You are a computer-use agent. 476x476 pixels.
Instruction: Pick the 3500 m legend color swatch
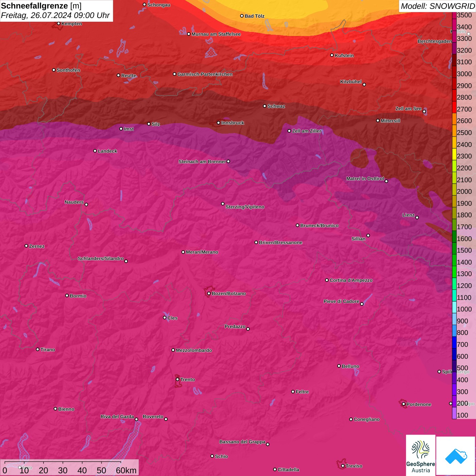[454, 15]
